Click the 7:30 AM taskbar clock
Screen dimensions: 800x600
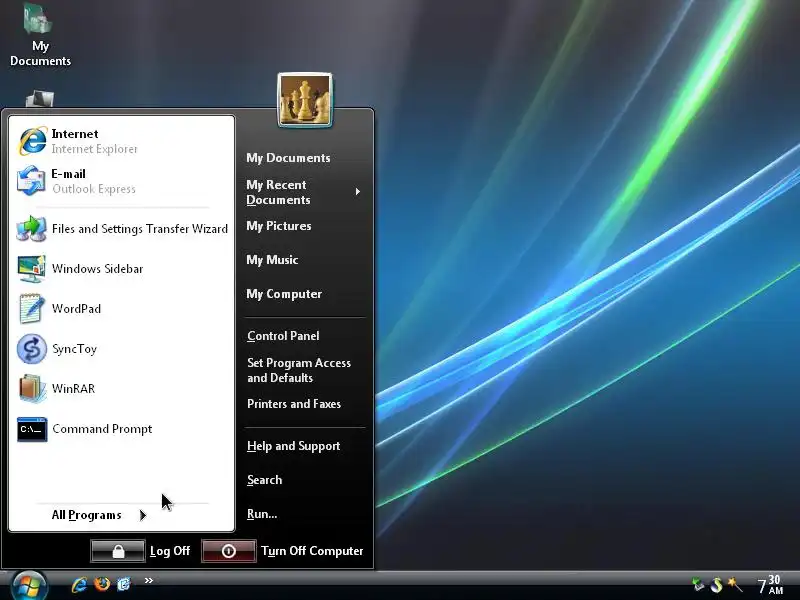[770, 585]
